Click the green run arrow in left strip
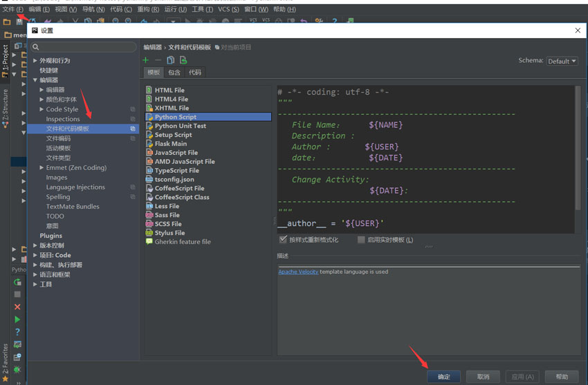Screen dimensions: 588x385 tap(17, 319)
